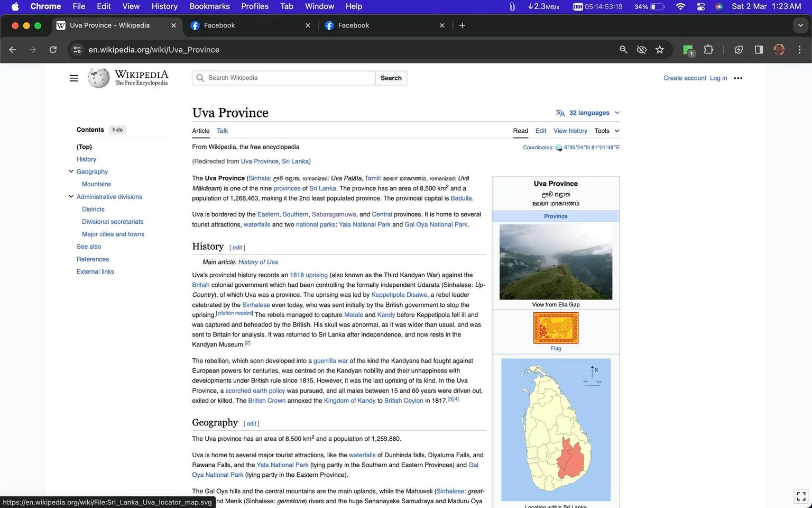Image resolution: width=812 pixels, height=508 pixels.
Task: Open the Talk tab
Action: tap(223, 131)
